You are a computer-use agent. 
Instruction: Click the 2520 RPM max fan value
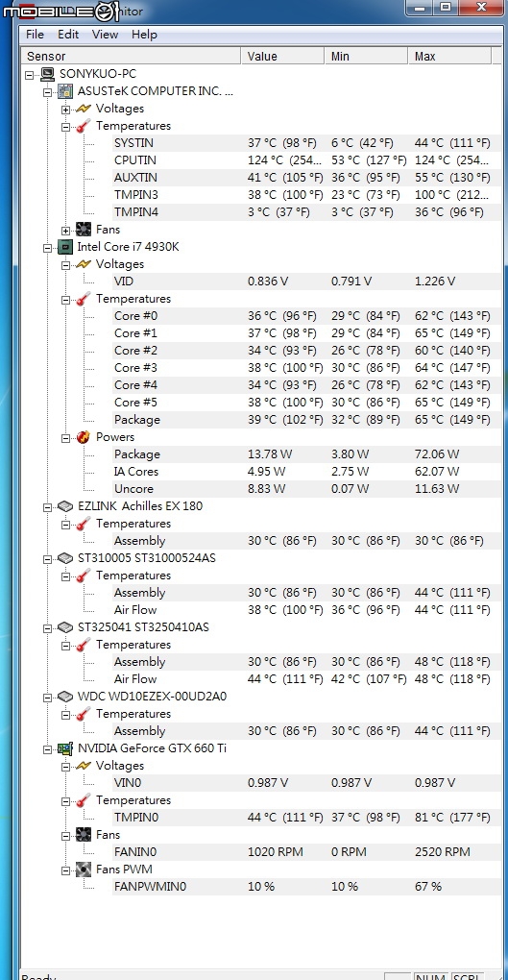click(x=443, y=852)
